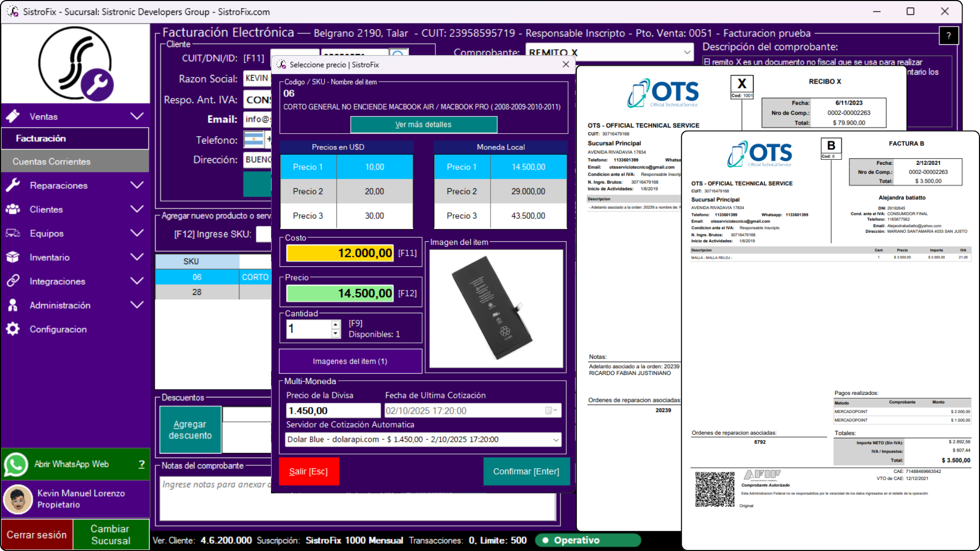Open Cuentas Corrientes submenu item
This screenshot has height=551, width=980.
75,161
